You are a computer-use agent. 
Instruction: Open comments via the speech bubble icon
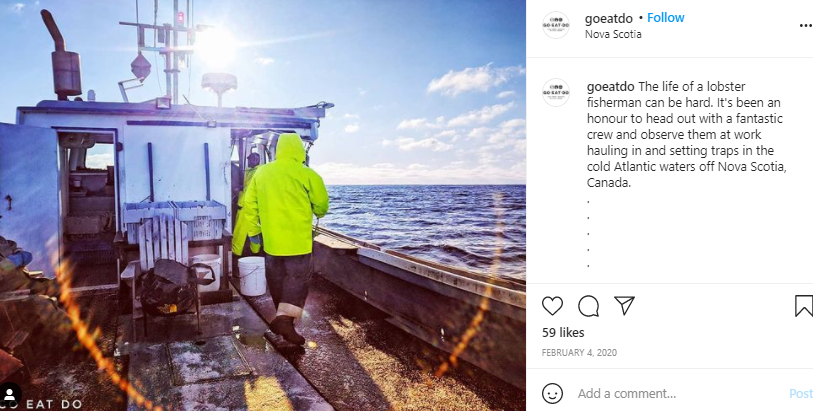click(588, 306)
